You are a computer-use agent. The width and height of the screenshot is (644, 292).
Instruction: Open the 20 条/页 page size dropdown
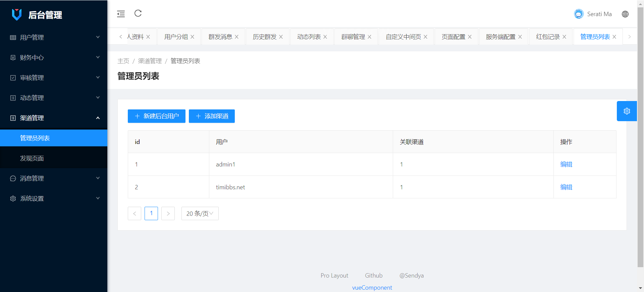pyautogui.click(x=200, y=213)
